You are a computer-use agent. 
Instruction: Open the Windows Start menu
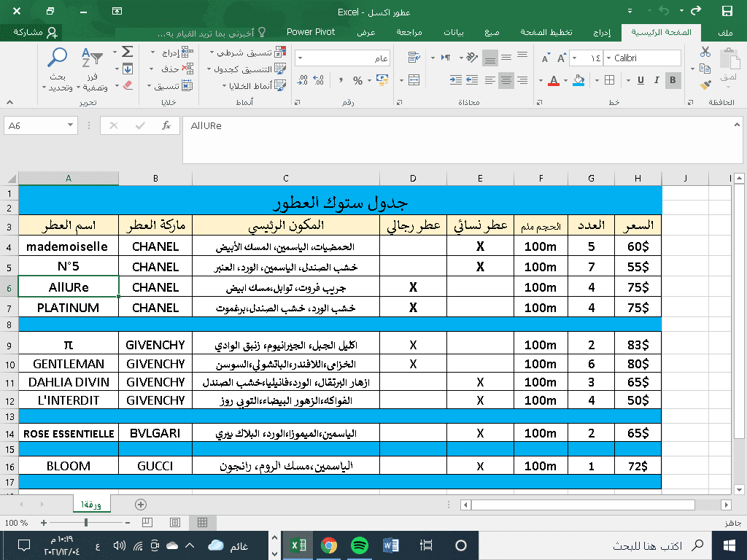click(729, 545)
